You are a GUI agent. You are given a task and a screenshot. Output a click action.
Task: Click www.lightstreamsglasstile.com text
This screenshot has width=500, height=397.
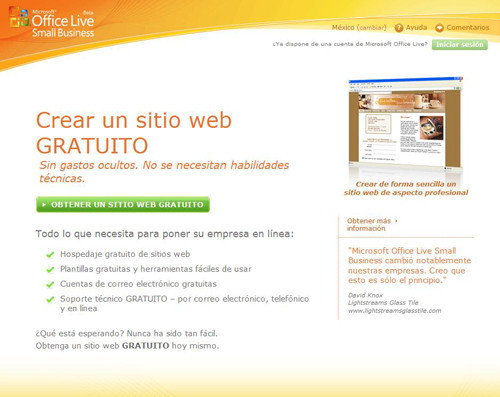(x=395, y=311)
